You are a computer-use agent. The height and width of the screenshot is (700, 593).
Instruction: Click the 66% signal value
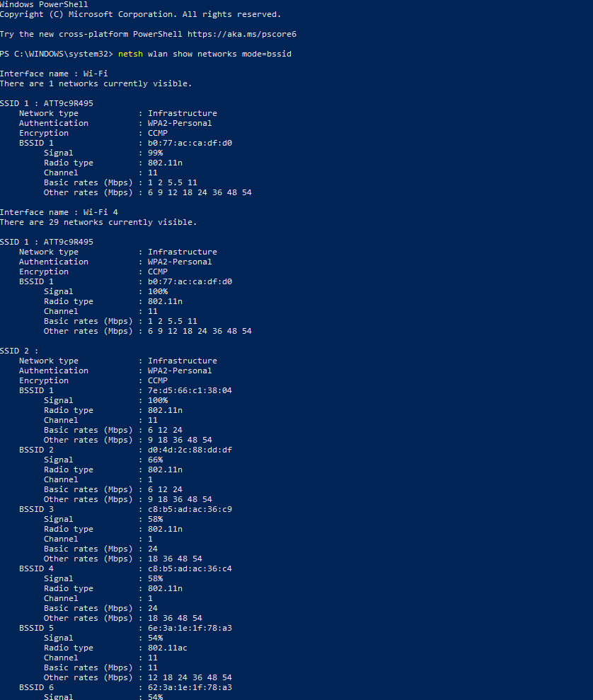coord(155,460)
